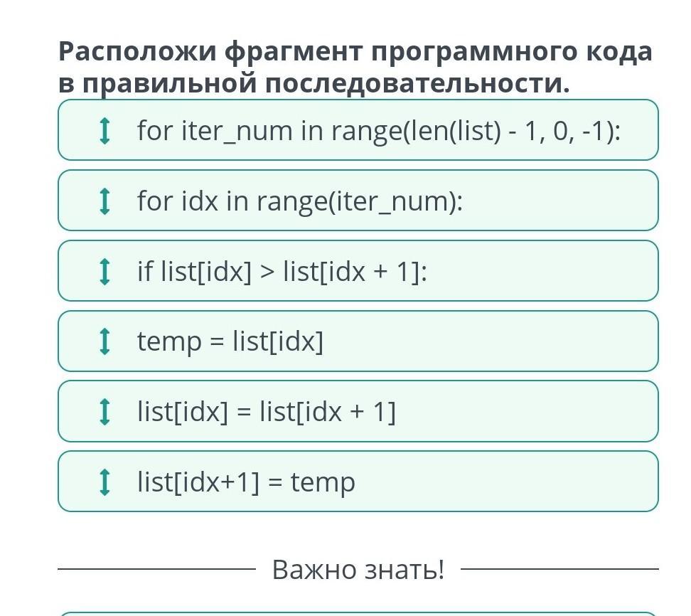Viewport: 691px width, 616px height.
Task: Click the 'temp = list[idx]' code text
Action: (230, 341)
